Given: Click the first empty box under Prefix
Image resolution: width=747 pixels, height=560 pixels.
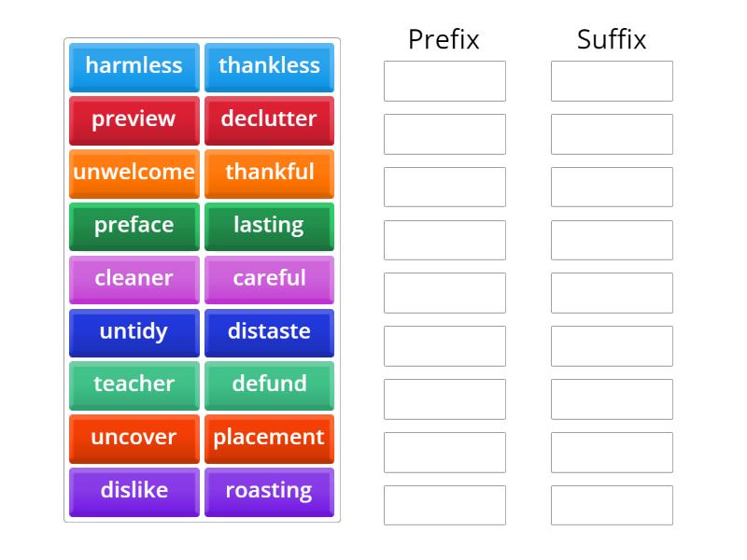Looking at the screenshot, I should (x=444, y=81).
